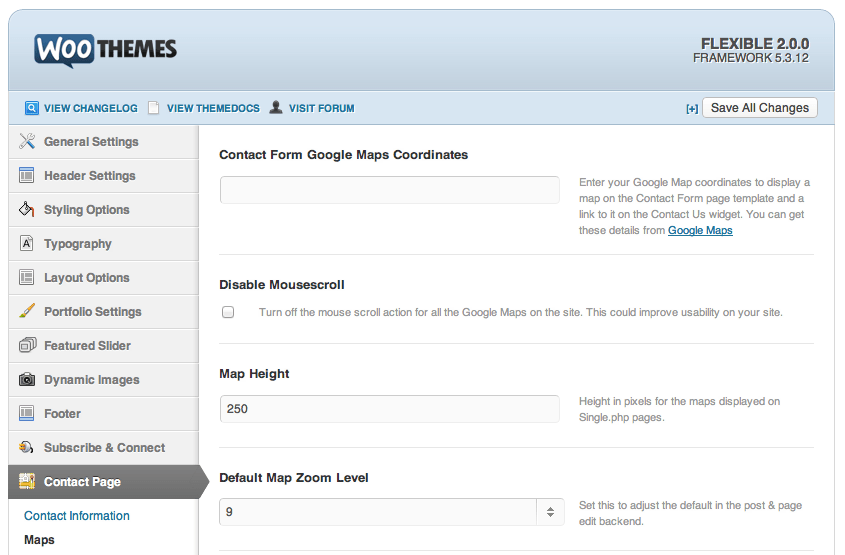Click the Map Height input field

(x=389, y=409)
